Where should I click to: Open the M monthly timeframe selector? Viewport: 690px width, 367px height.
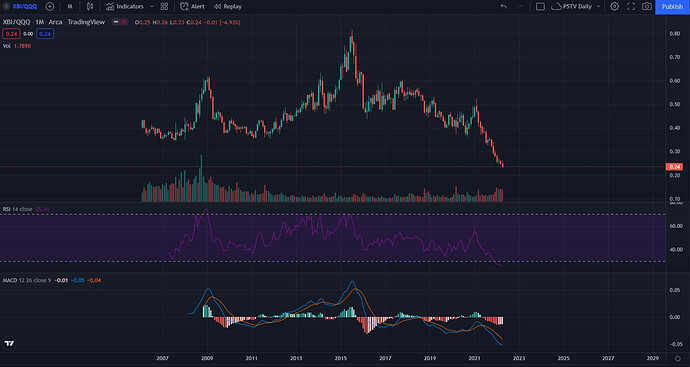(70, 7)
